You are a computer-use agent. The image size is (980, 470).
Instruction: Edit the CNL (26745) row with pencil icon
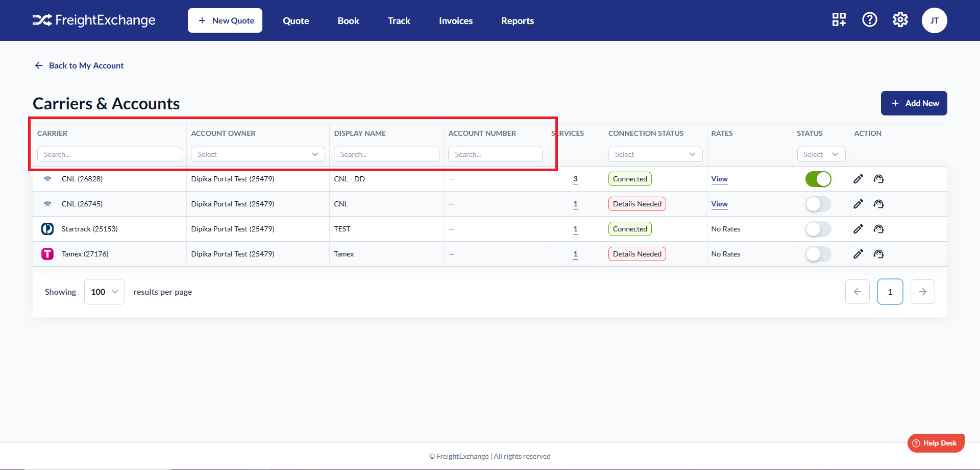click(859, 204)
